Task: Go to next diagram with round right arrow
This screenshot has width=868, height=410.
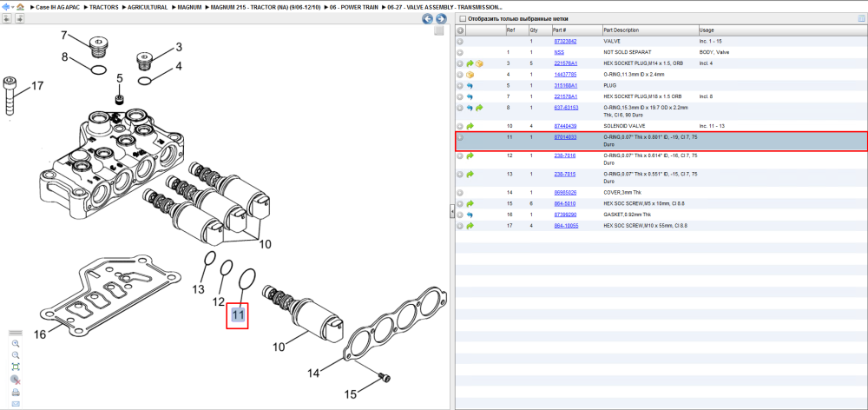Action: coord(441,19)
